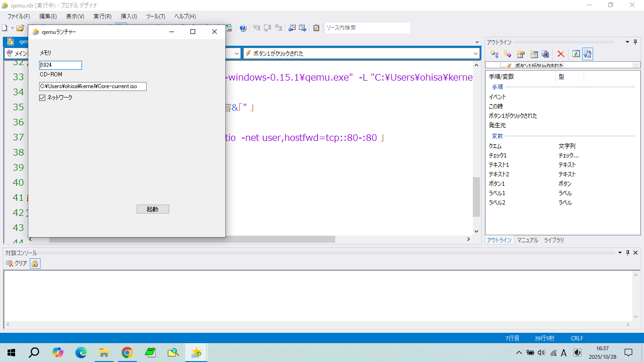
Task: Switch to the ライブラリ tab
Action: click(x=553, y=240)
